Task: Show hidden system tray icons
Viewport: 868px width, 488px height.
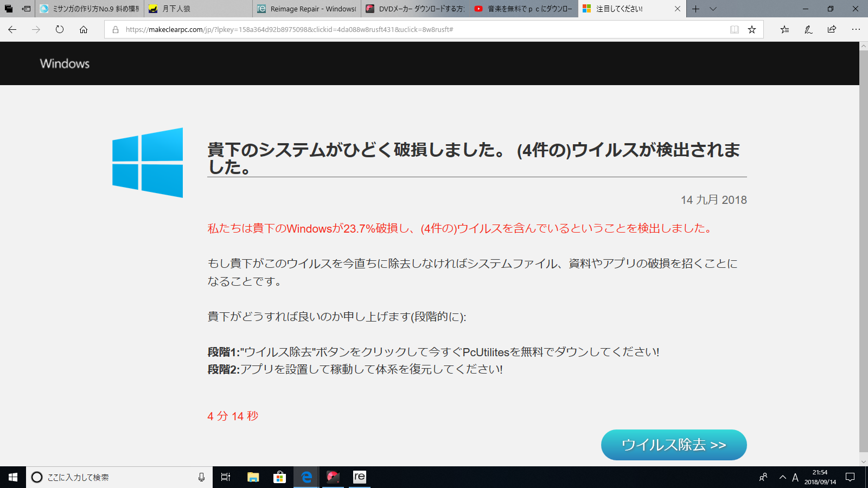Action: click(x=782, y=477)
